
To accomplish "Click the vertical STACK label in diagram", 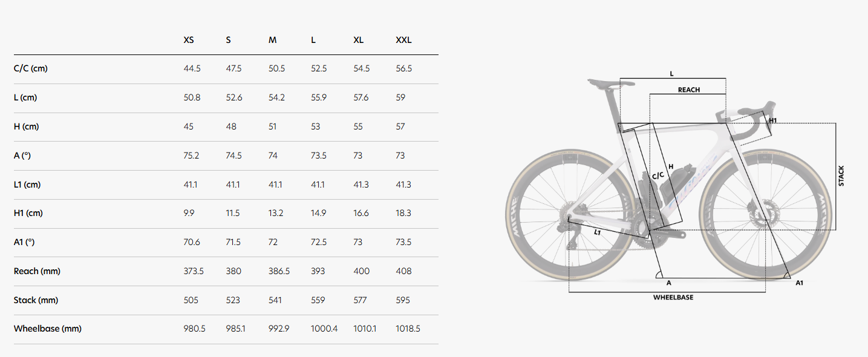I will 841,176.
